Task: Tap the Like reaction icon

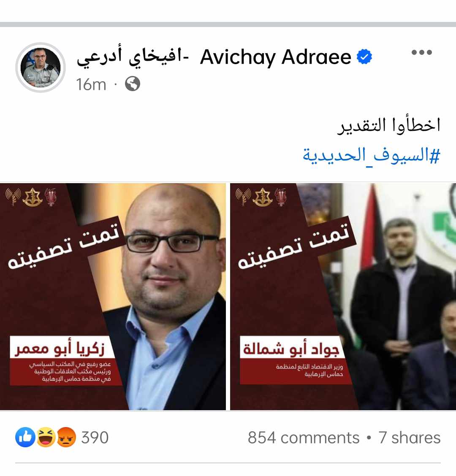Action: pos(25,437)
